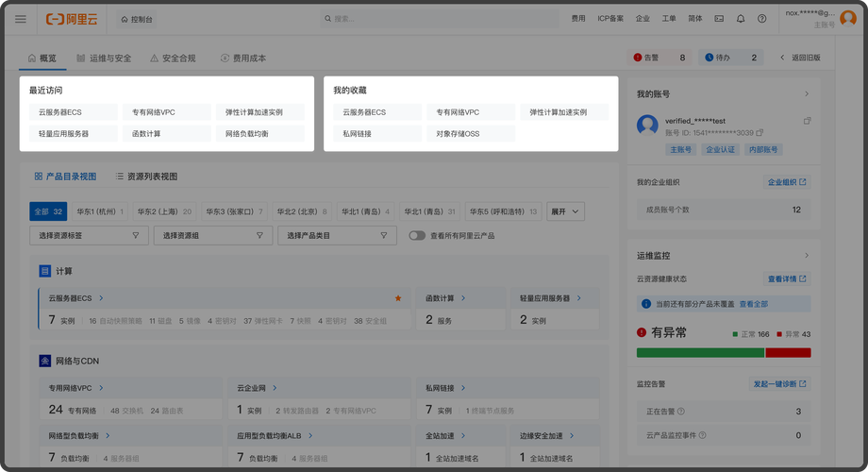Switch language via 简体 menu
868x472 pixels.
pyautogui.click(x=694, y=18)
